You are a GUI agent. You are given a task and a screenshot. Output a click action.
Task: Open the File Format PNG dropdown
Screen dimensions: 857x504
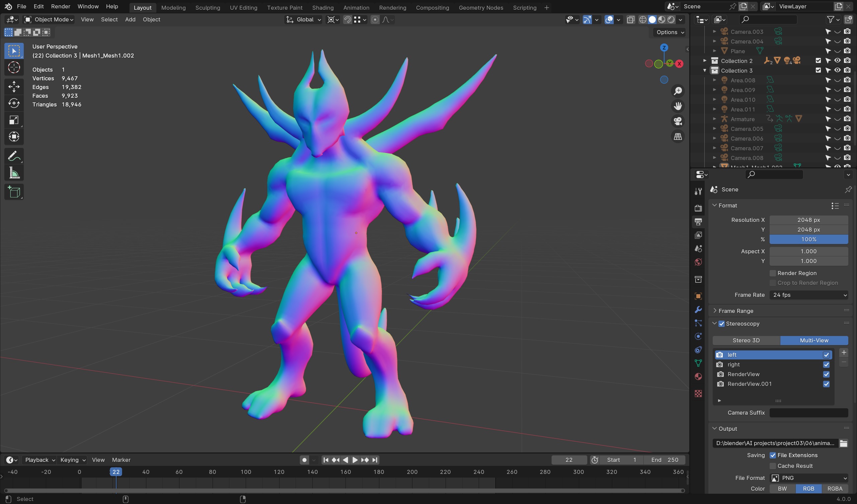point(809,478)
